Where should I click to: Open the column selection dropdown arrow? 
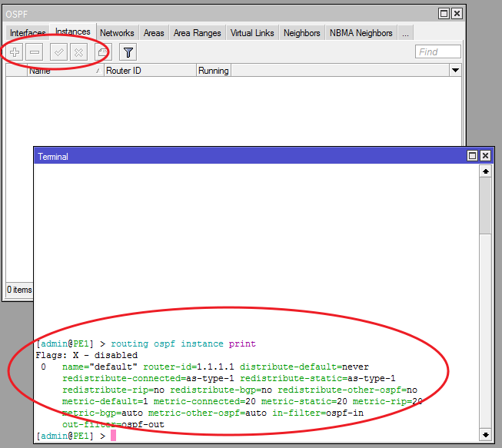455,70
